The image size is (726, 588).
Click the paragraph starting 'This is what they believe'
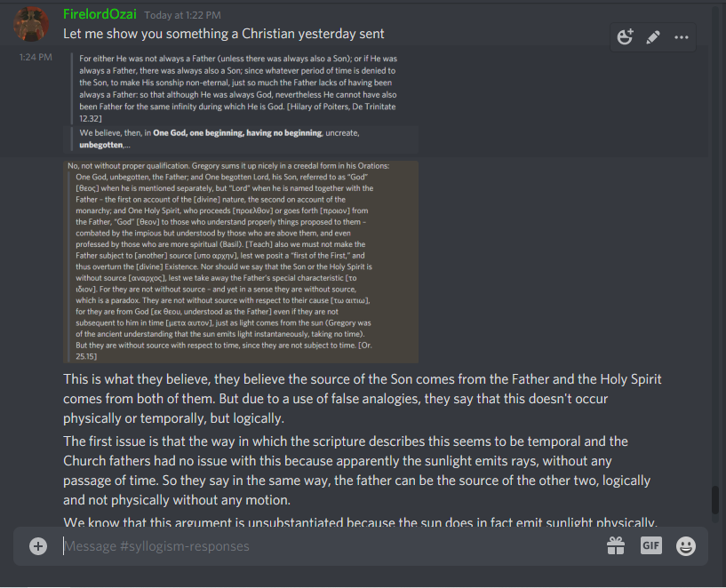click(x=363, y=399)
